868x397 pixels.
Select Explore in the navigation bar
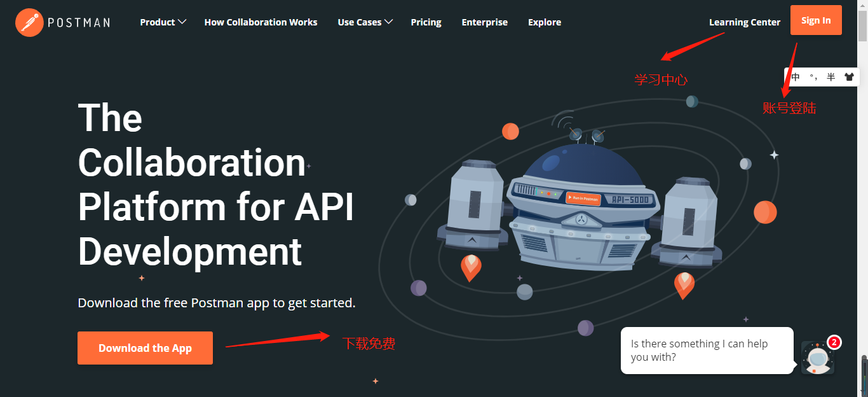(545, 22)
